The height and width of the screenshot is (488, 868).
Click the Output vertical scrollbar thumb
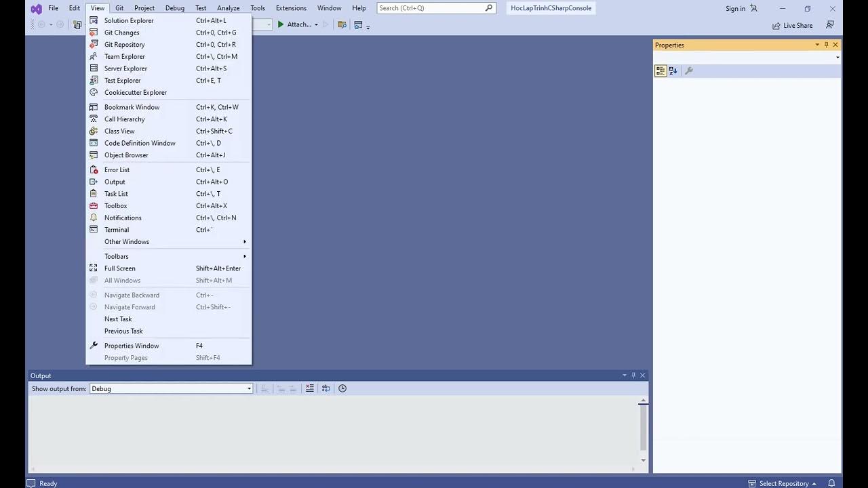644,428
